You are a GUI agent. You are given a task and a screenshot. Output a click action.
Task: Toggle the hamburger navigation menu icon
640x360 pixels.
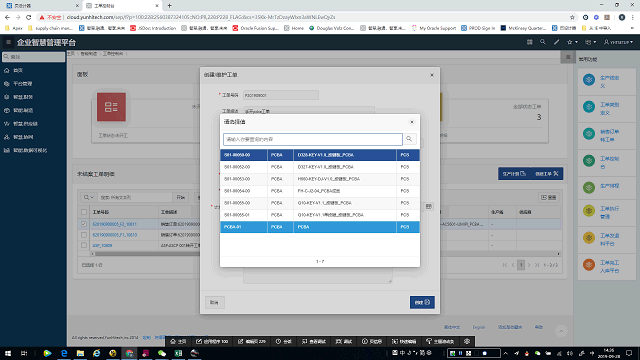[x=8, y=42]
